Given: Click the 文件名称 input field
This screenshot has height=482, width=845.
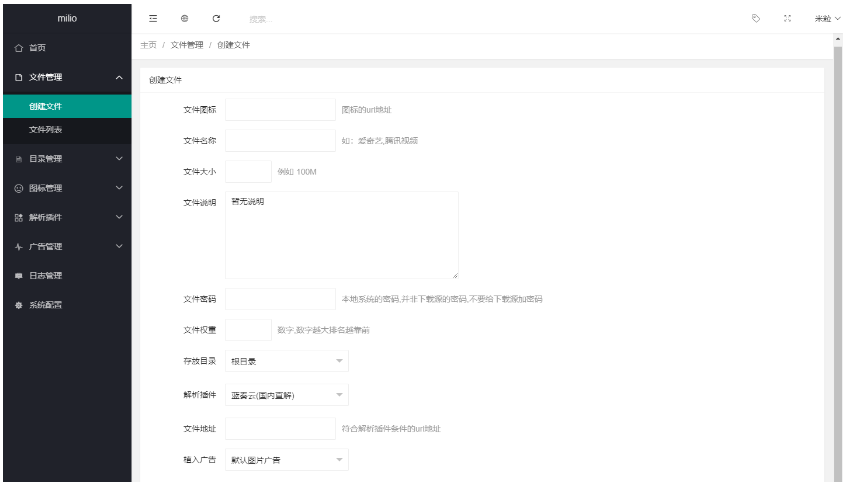Looking at the screenshot, I should pyautogui.click(x=280, y=141).
